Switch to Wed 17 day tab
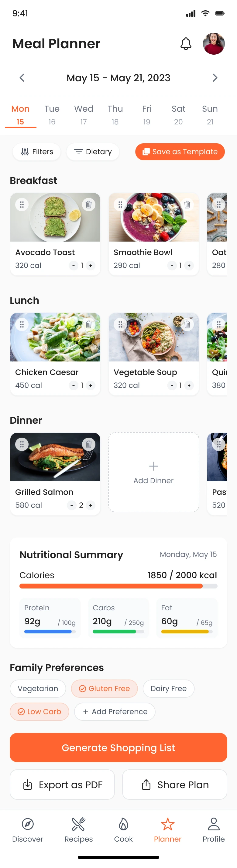 coord(84,114)
